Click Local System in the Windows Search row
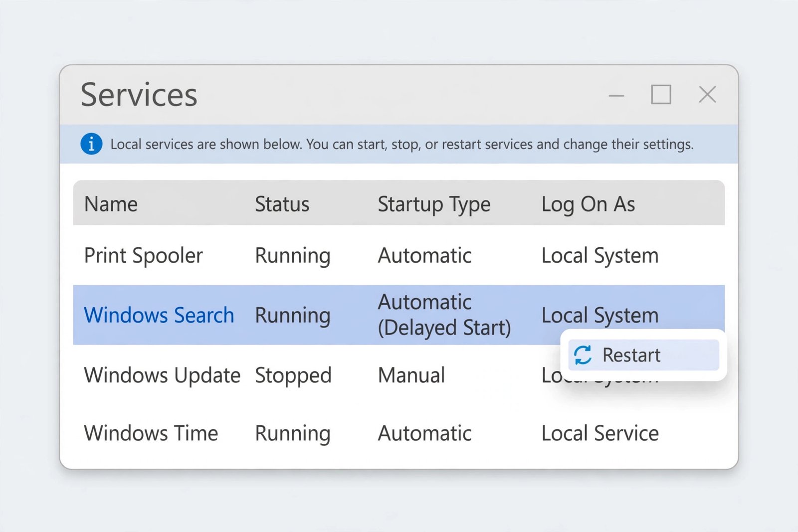798x532 pixels. pyautogui.click(x=600, y=316)
